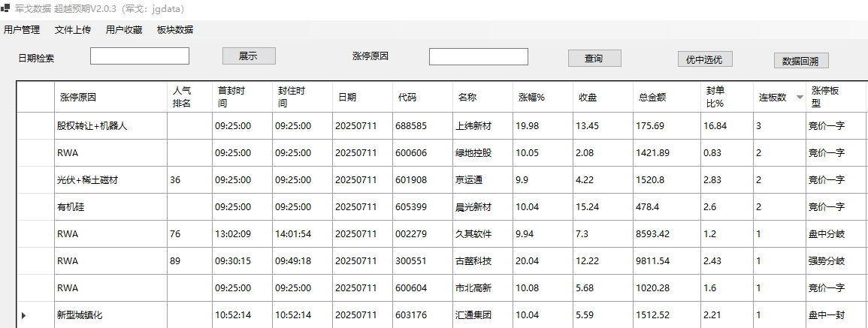
Task: Select stock code 605399
Action: click(x=423, y=207)
